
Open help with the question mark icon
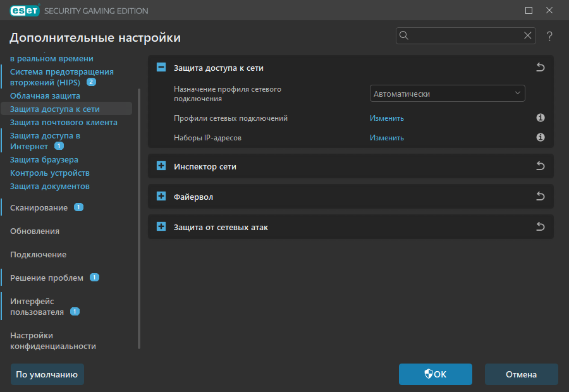[549, 36]
